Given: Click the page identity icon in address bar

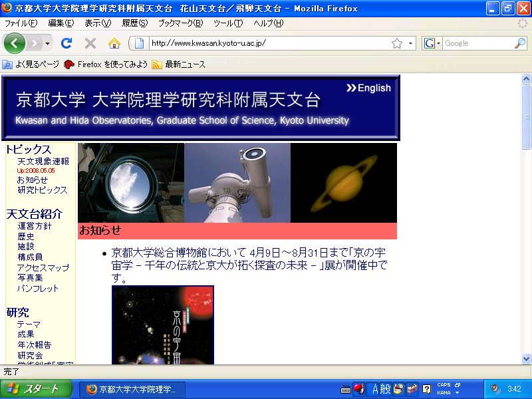Looking at the screenshot, I should click(x=139, y=43).
